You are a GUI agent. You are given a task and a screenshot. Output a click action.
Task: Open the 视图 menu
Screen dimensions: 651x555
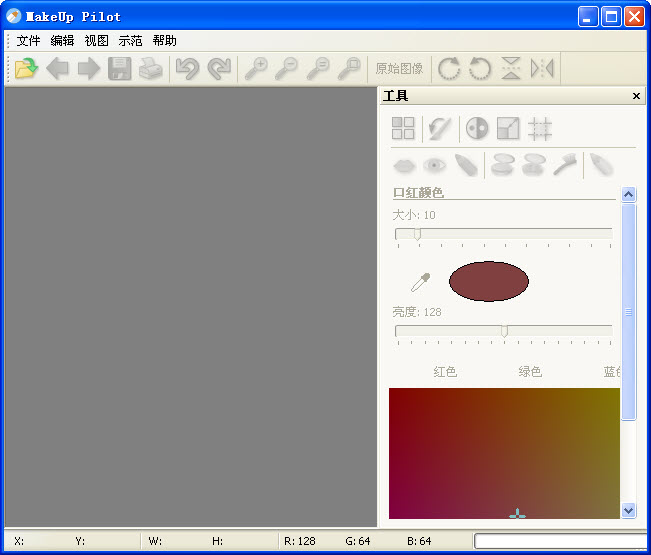[96, 41]
